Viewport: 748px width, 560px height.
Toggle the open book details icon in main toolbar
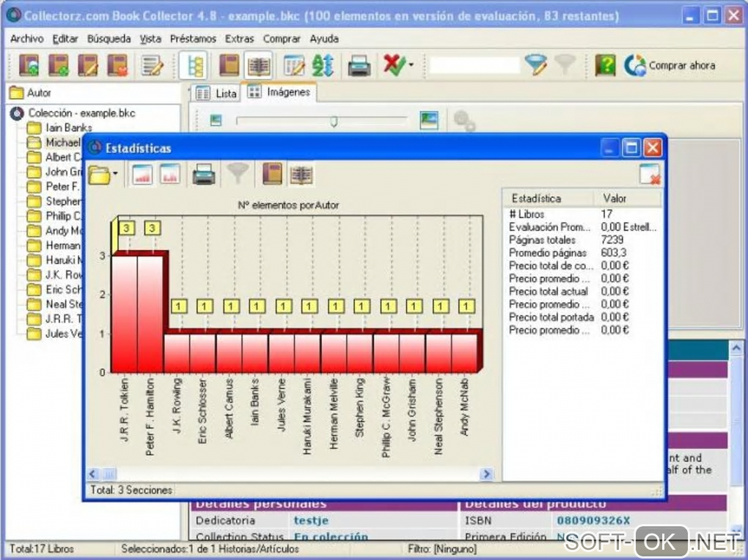[x=259, y=65]
